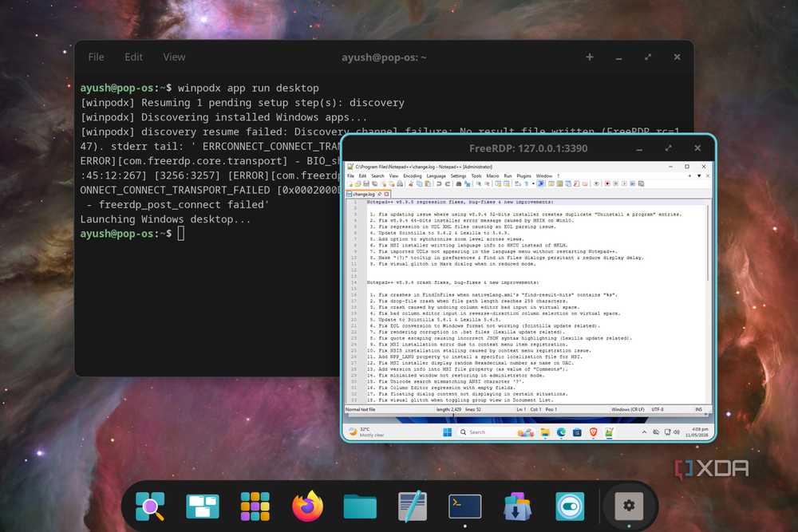Click Notepad++ Cut toolbar icon
Image resolution: width=798 pixels, height=532 pixels.
411,183
